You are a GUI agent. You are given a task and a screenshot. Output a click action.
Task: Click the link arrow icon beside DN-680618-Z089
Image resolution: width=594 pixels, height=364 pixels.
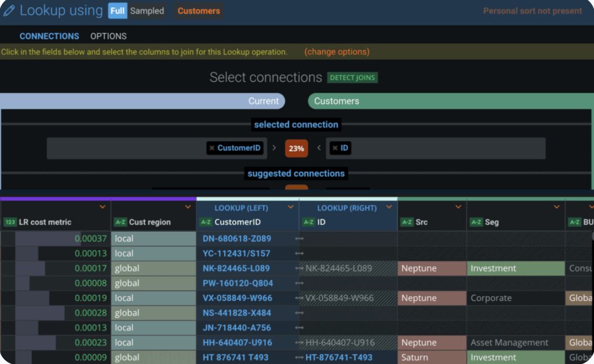pyautogui.click(x=299, y=238)
